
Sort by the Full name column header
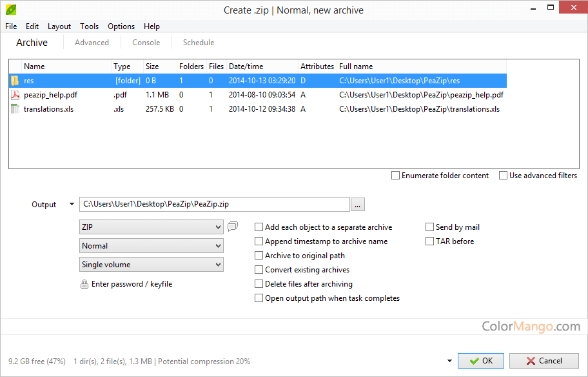coord(422,66)
